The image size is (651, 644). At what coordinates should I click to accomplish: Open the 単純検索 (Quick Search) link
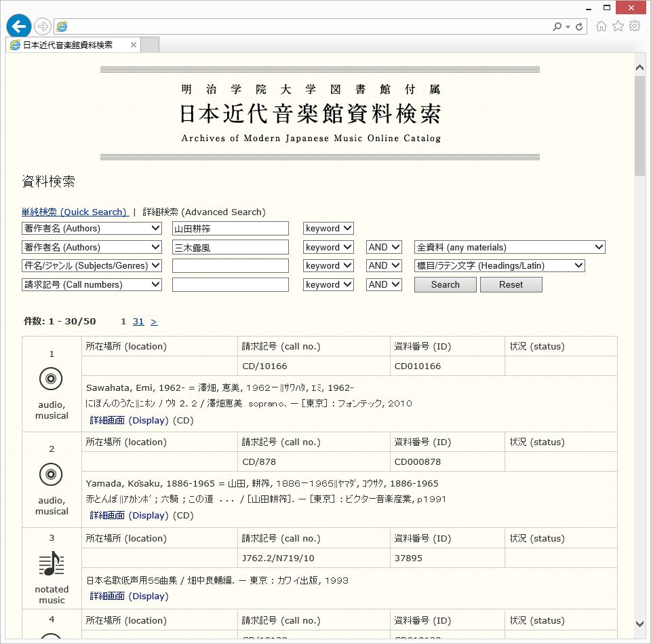pyautogui.click(x=75, y=212)
